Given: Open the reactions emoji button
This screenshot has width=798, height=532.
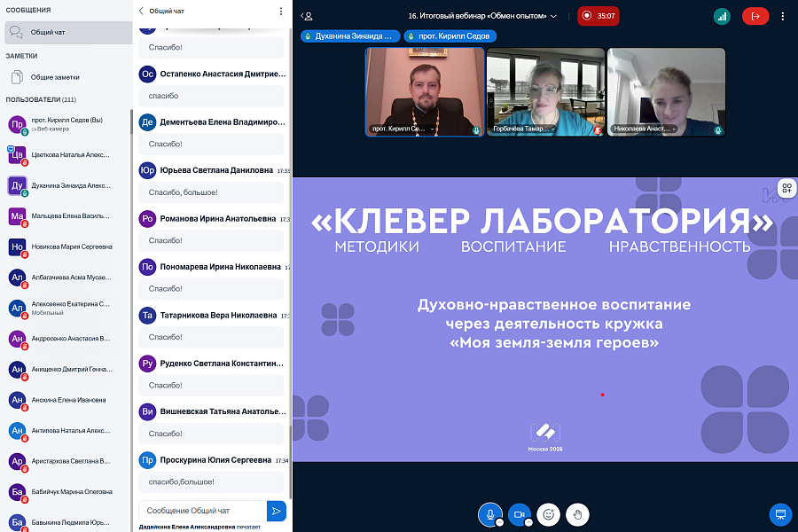Looking at the screenshot, I should pyautogui.click(x=548, y=514).
